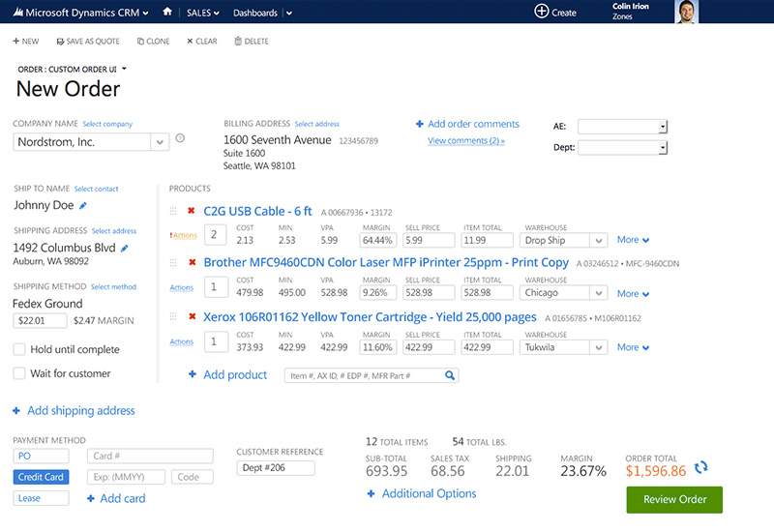Clone the current order
Screen dimensions: 774x532
pyautogui.click(x=154, y=42)
